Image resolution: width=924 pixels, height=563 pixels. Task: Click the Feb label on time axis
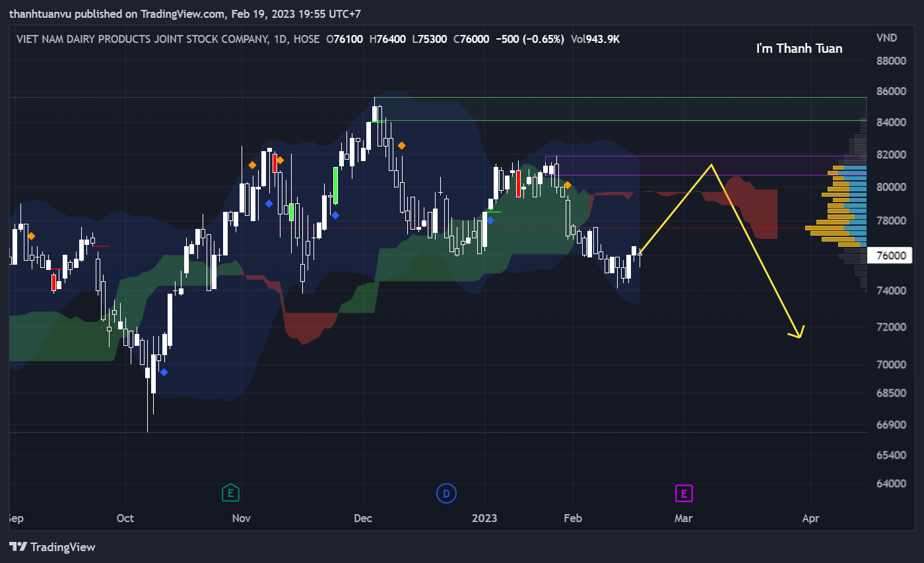[573, 518]
